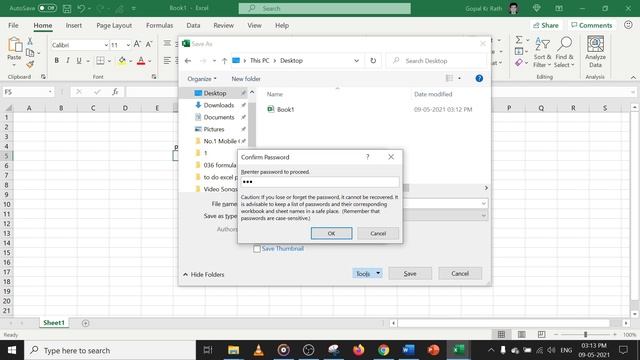The width and height of the screenshot is (640, 360).
Task: Select Downloads in navigation pane
Action: pos(218,105)
